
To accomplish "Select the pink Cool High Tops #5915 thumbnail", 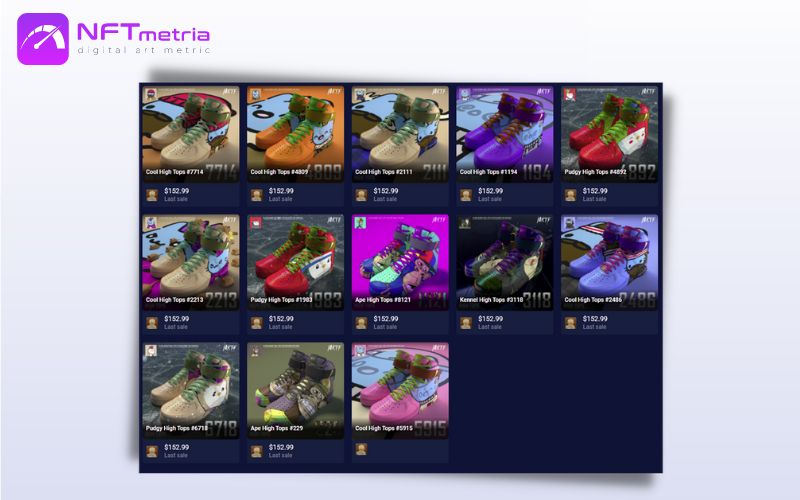I will point(400,391).
